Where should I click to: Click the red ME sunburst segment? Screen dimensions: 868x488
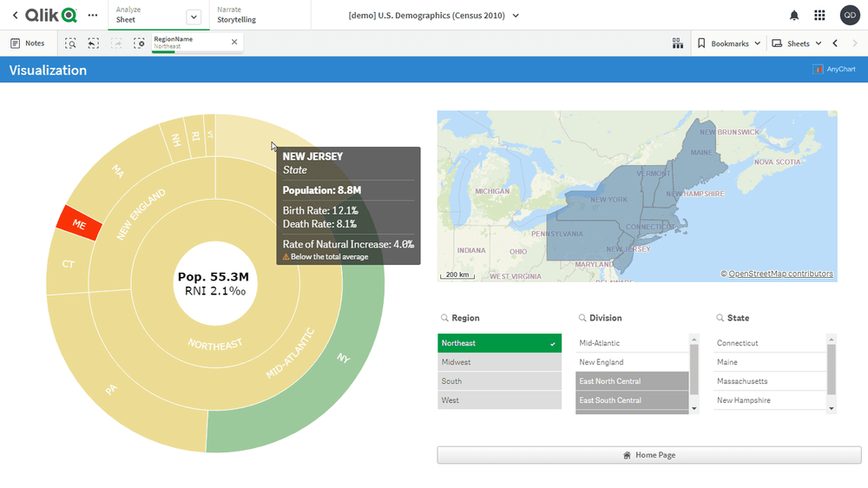tap(79, 223)
